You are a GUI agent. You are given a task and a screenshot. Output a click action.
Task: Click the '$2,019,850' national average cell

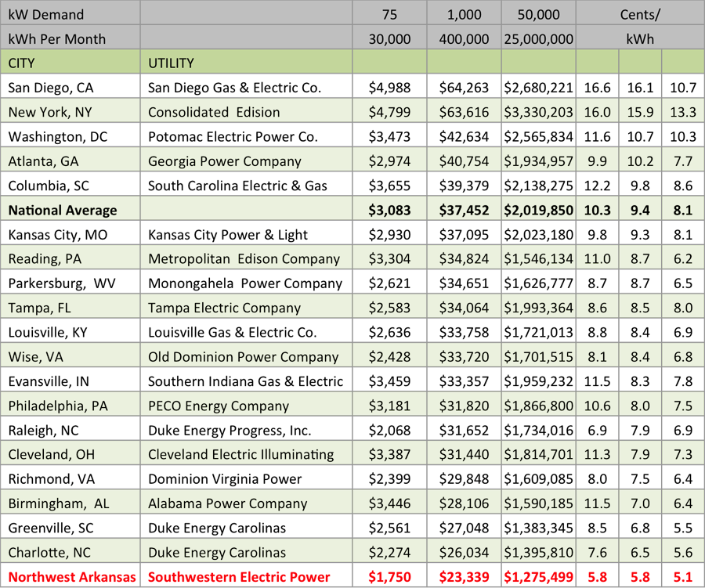(539, 209)
